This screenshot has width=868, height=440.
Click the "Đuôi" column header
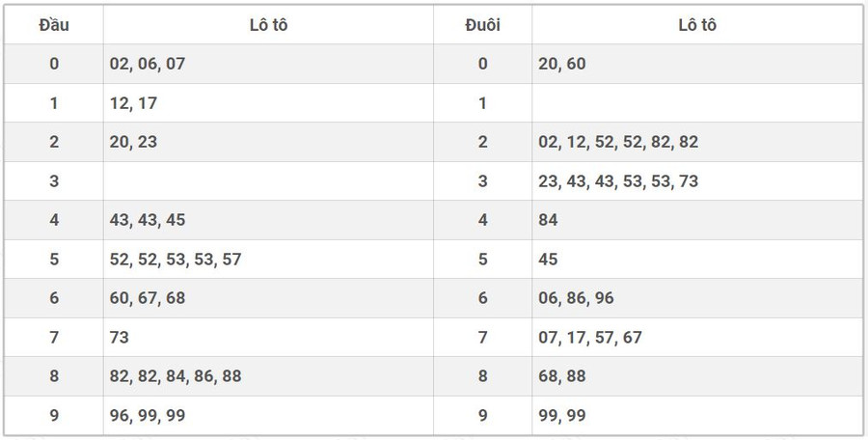(482, 25)
